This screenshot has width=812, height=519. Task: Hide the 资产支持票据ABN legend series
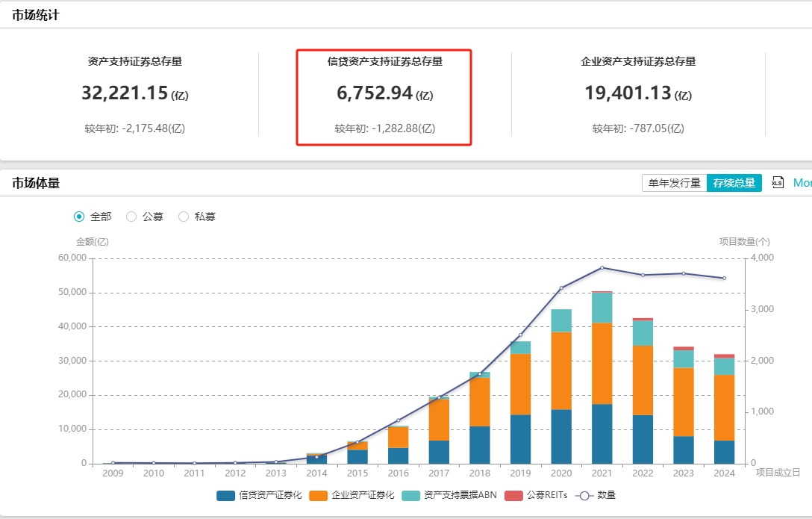coord(410,495)
